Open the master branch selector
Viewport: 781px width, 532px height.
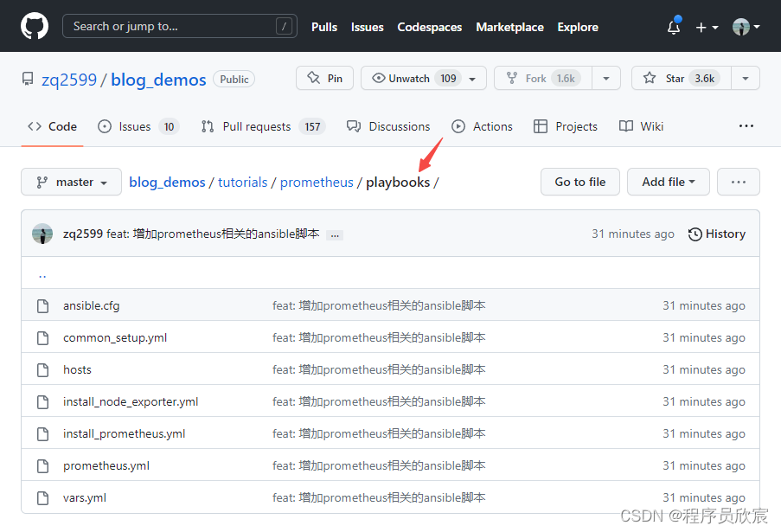pyautogui.click(x=71, y=182)
